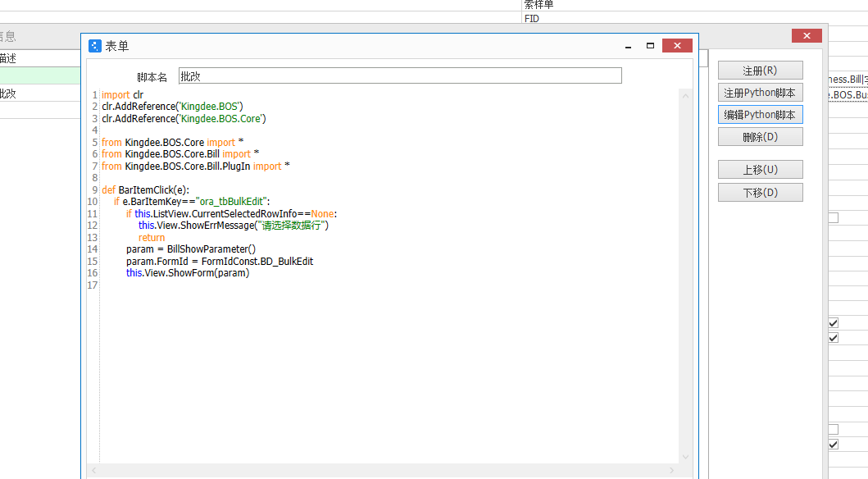Image resolution: width=868 pixels, height=479 pixels.
Task: Open 编辑Python脚本 to edit script
Action: coord(760,115)
